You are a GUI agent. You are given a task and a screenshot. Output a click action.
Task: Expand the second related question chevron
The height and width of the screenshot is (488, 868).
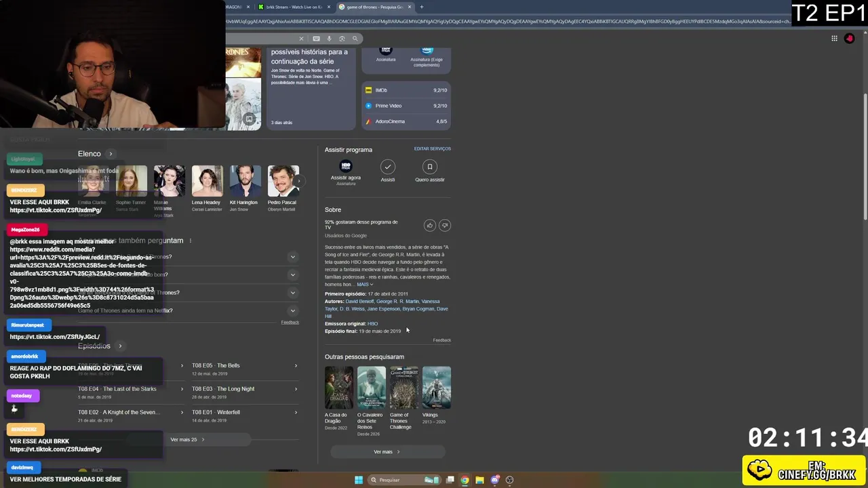pos(293,274)
